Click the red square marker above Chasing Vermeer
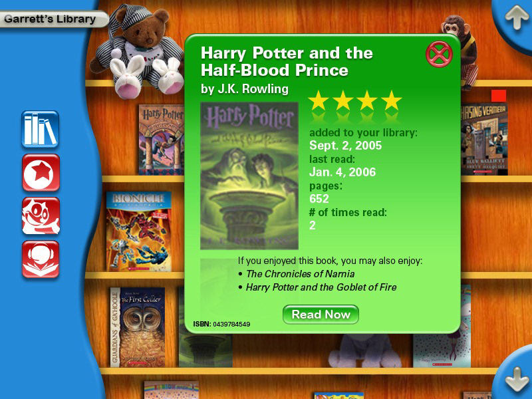The height and width of the screenshot is (399, 532). coord(499,96)
